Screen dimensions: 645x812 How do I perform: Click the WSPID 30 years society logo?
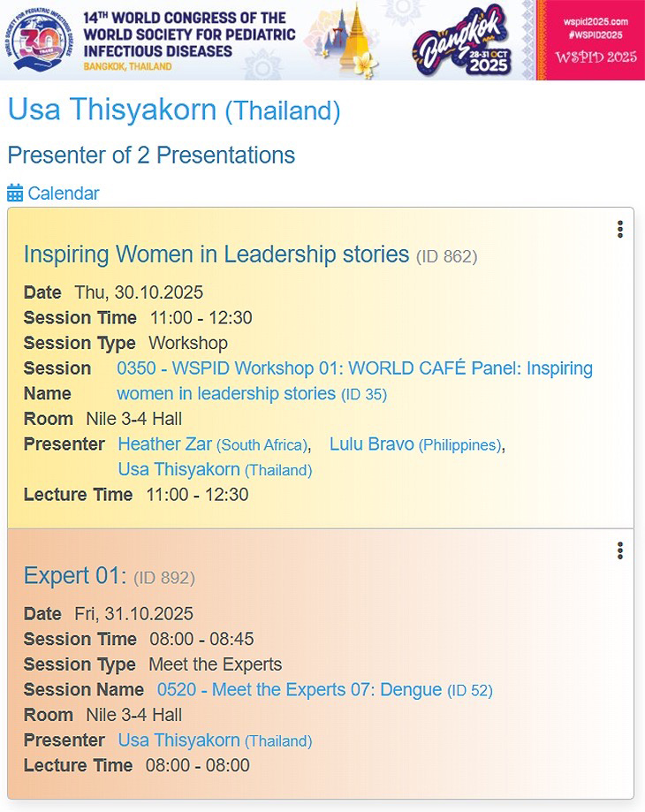[x=39, y=40]
